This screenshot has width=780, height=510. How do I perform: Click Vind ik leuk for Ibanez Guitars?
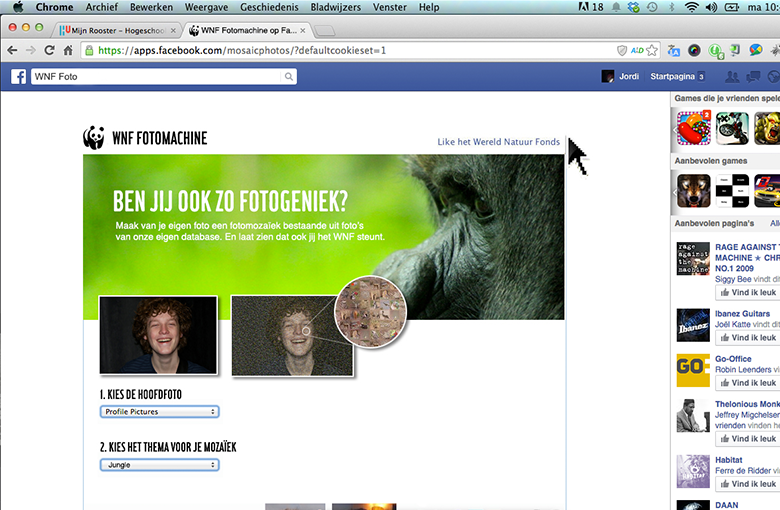[748, 338]
